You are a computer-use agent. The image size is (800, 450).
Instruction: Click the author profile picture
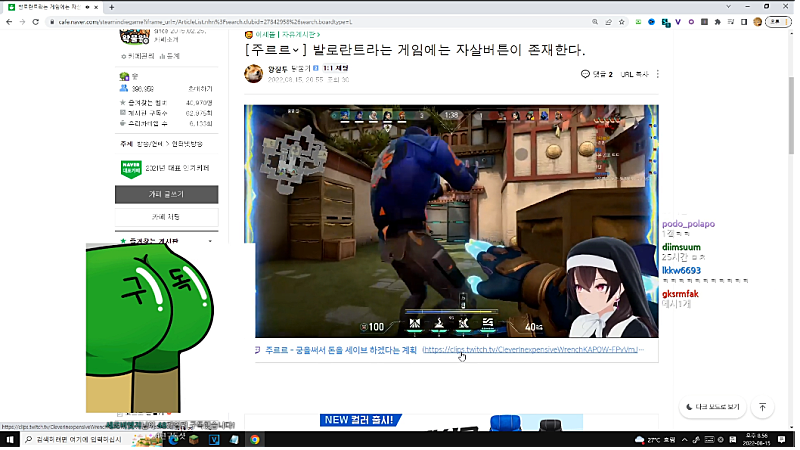pos(254,73)
